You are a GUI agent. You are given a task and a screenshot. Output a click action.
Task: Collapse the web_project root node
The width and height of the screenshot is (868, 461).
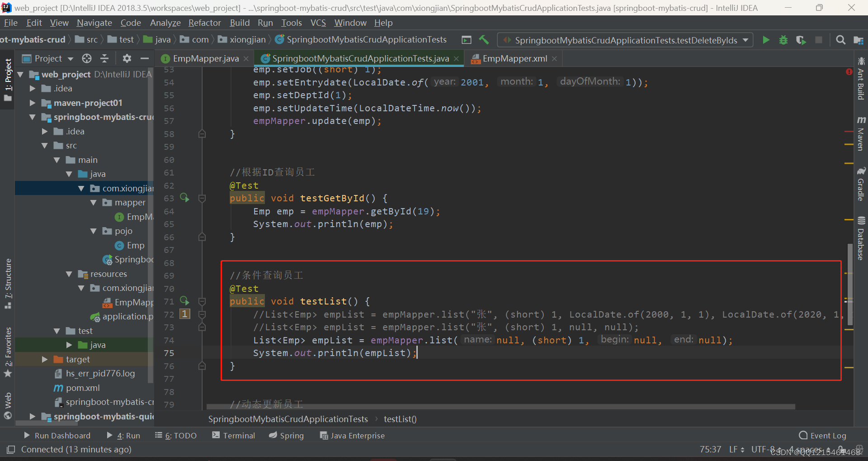(x=20, y=74)
